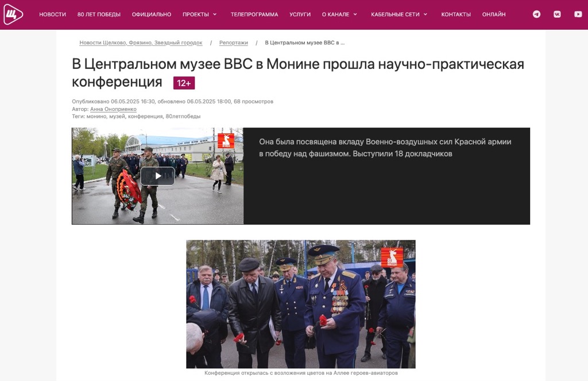Open the Новости menu item
588x381 pixels.
pos(52,14)
